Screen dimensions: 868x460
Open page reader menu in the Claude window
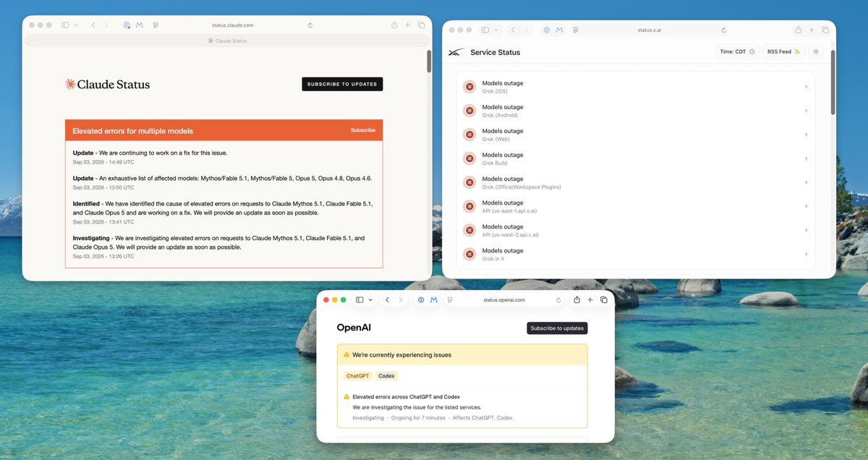[x=156, y=25]
